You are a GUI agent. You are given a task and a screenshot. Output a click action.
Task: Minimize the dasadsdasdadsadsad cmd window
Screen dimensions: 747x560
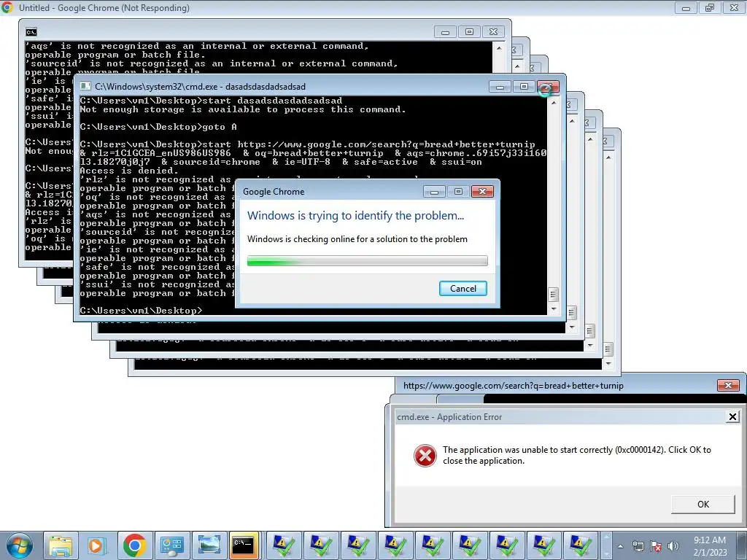[x=500, y=87]
